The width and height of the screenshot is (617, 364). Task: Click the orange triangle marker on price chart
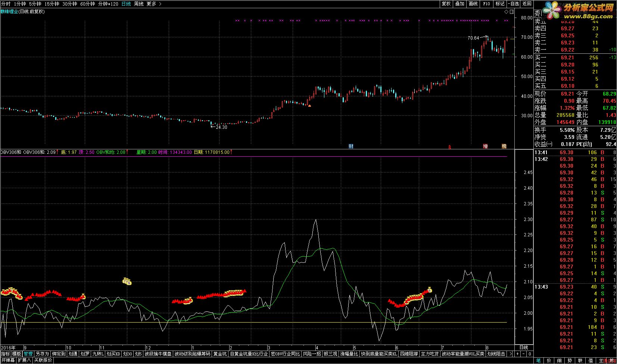(309, 106)
